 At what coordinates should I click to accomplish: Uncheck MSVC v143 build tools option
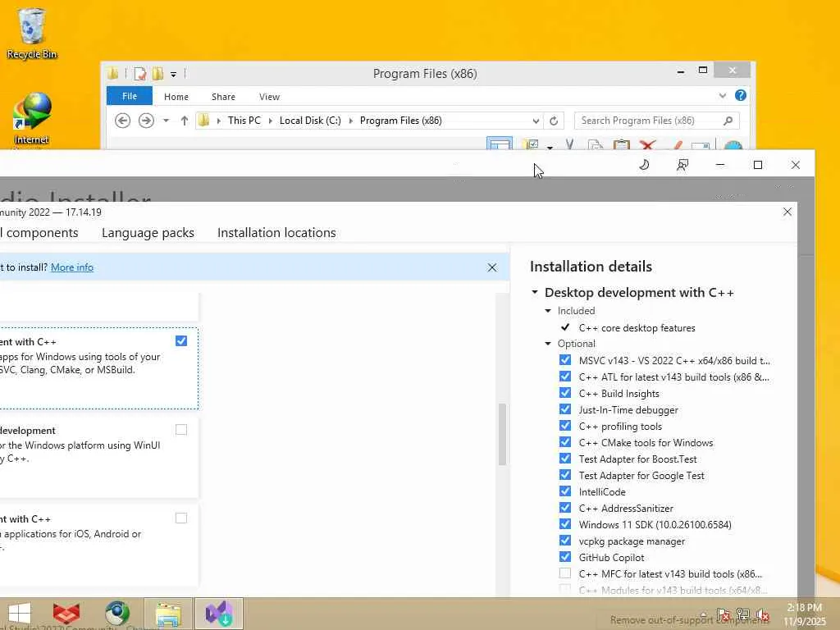[564, 360]
